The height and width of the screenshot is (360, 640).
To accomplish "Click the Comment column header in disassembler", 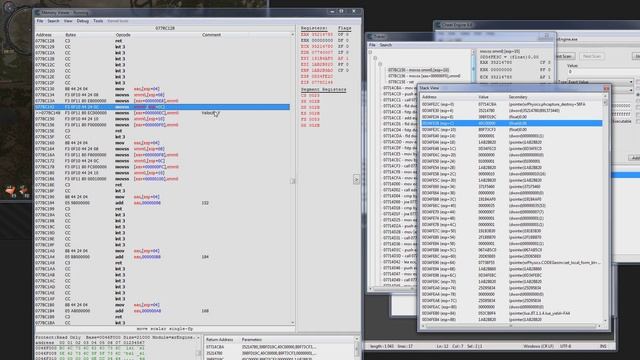I will (x=211, y=35).
